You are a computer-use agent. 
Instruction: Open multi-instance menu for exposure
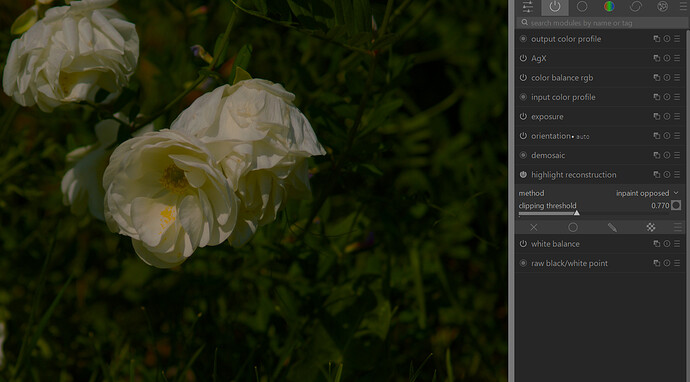tap(657, 116)
